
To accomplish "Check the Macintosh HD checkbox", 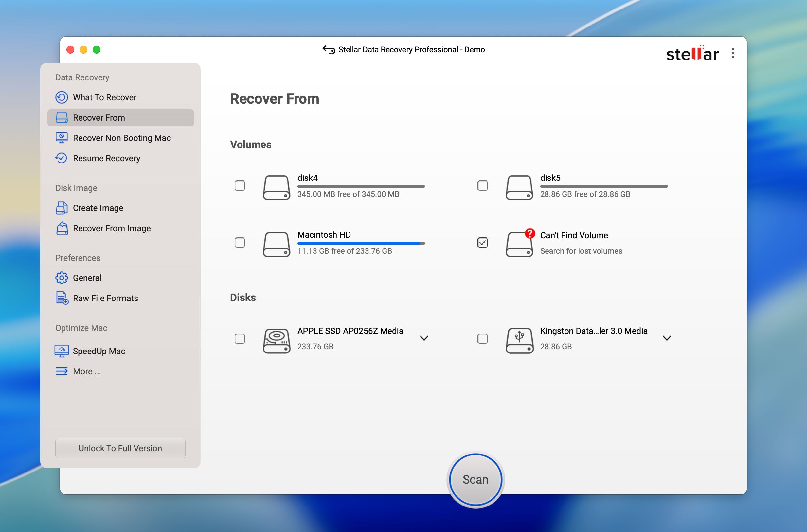I will pyautogui.click(x=240, y=243).
